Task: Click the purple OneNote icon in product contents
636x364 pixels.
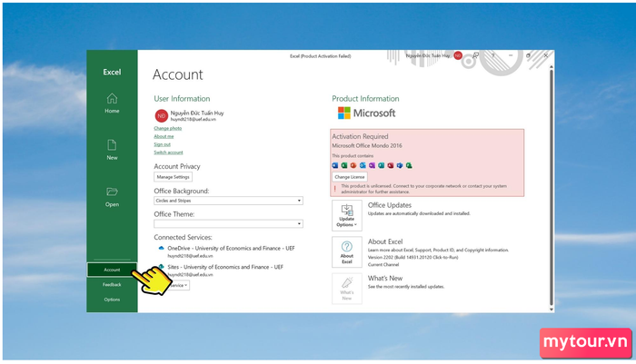Action: pyautogui.click(x=372, y=165)
